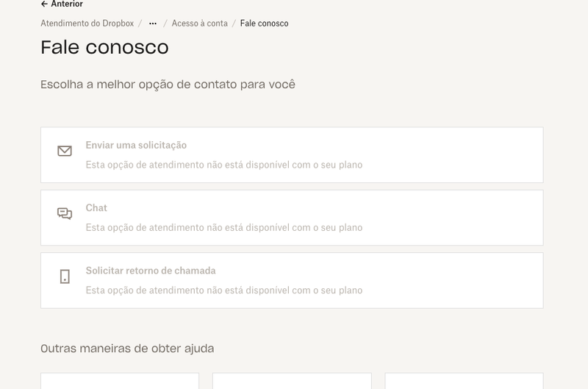Choose the Chat contact option title
This screenshot has width=588, height=389.
pos(96,208)
